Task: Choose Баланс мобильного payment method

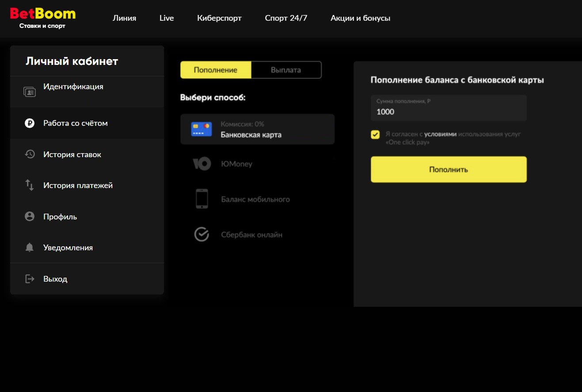Action: click(257, 199)
